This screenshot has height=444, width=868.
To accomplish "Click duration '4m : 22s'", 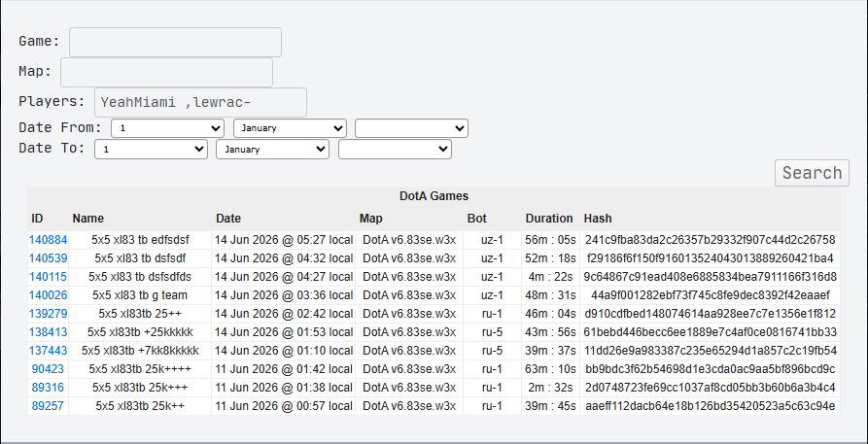I will (x=551, y=277).
